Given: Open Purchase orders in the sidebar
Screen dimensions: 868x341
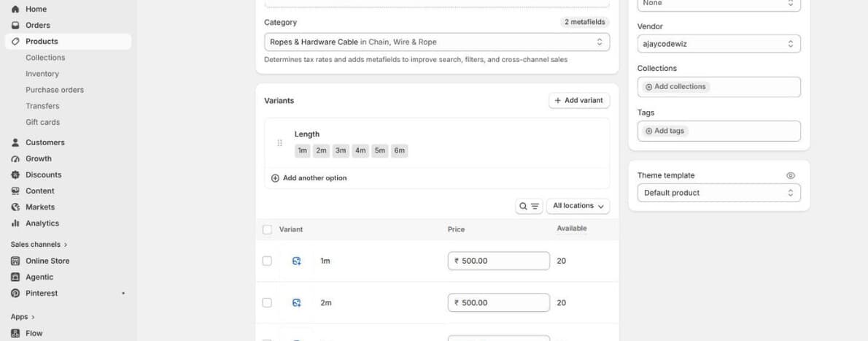Looking at the screenshot, I should [x=55, y=90].
